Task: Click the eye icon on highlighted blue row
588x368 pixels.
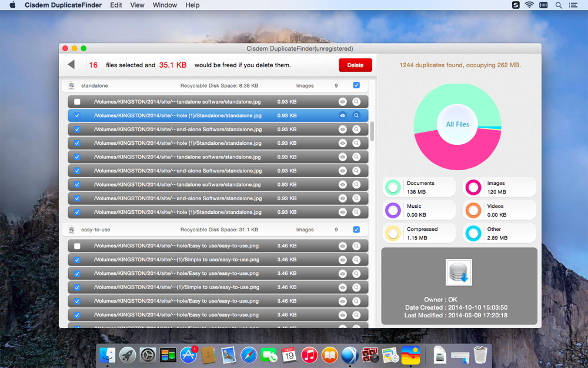Action: [x=342, y=115]
